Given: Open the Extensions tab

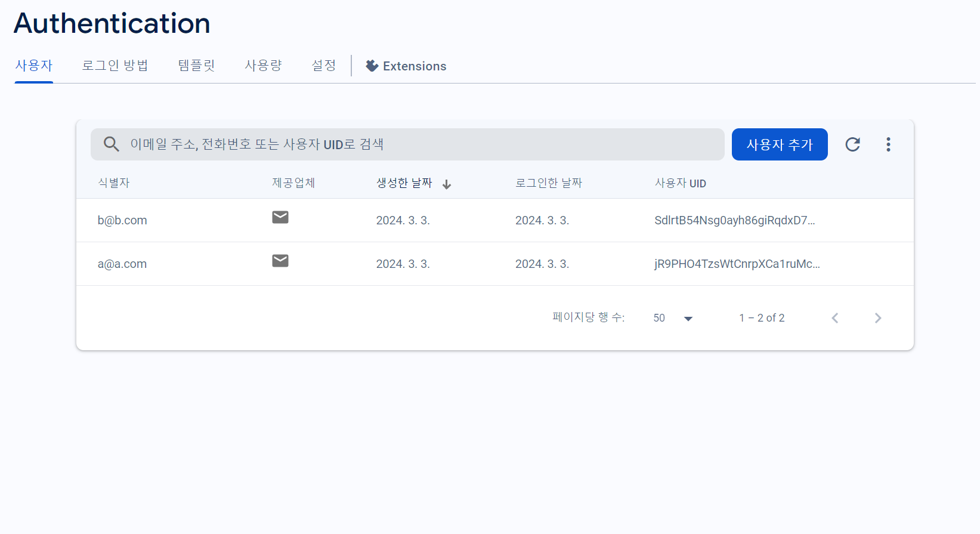Looking at the screenshot, I should pos(406,66).
